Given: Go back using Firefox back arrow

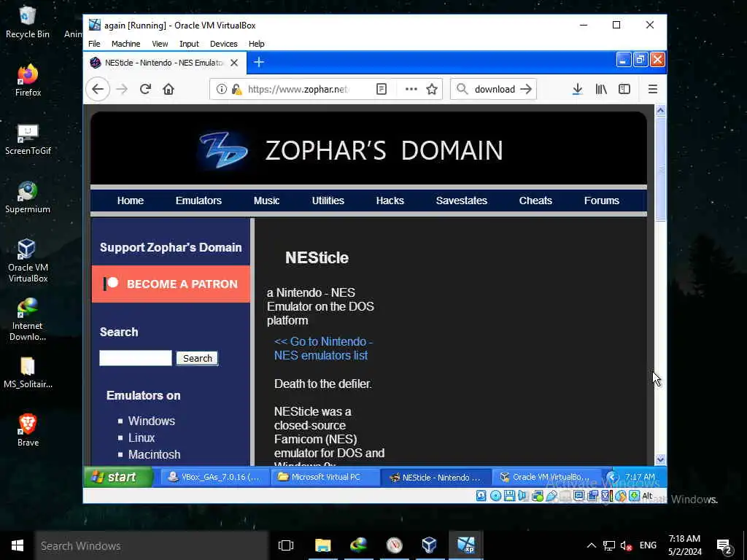Looking at the screenshot, I should click(98, 89).
